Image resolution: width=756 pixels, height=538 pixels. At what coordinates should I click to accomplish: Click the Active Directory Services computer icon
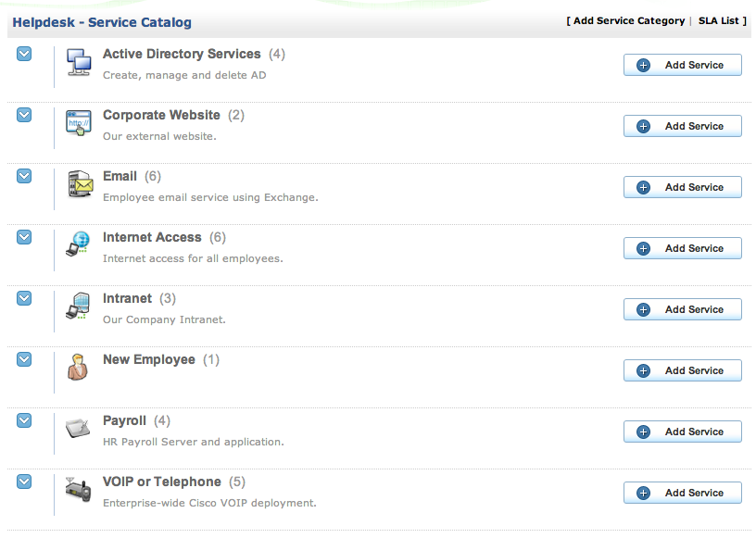click(x=78, y=63)
